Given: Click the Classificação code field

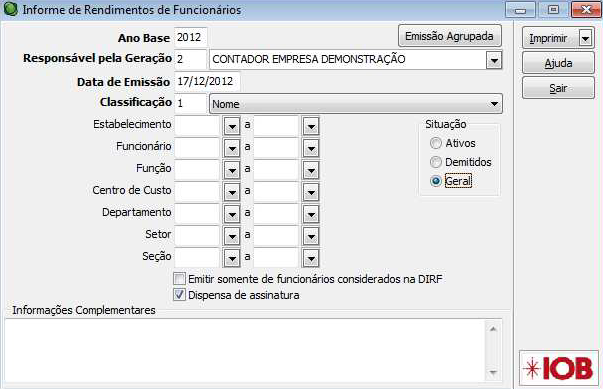Looking at the screenshot, I should point(191,103).
